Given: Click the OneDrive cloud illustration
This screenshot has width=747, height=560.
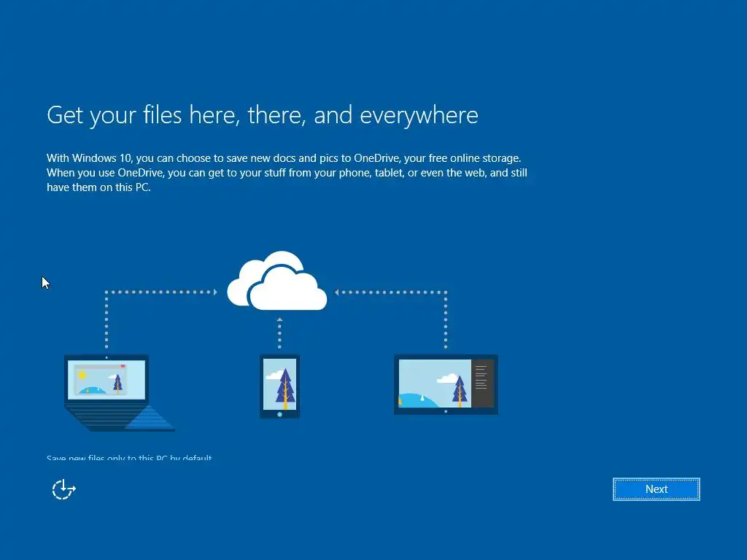Looking at the screenshot, I should [276, 281].
